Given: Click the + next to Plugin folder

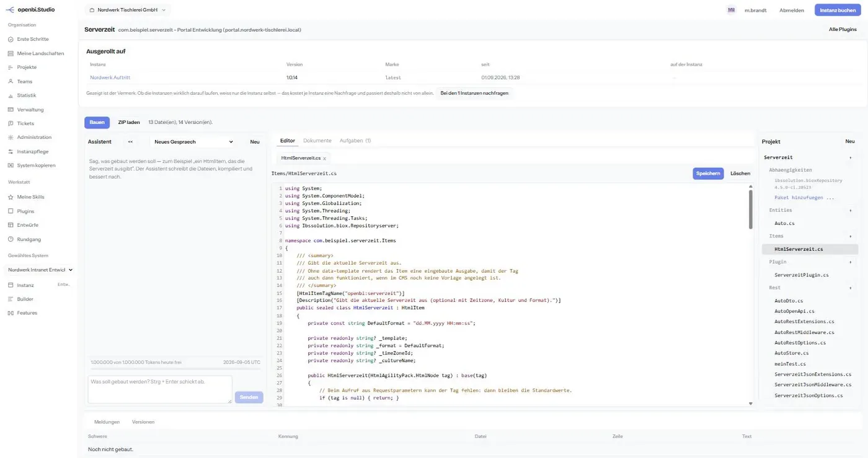Looking at the screenshot, I should click(x=850, y=262).
